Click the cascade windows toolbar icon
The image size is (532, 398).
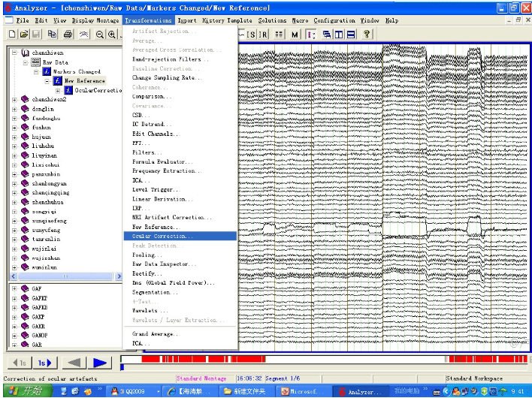pos(327,35)
